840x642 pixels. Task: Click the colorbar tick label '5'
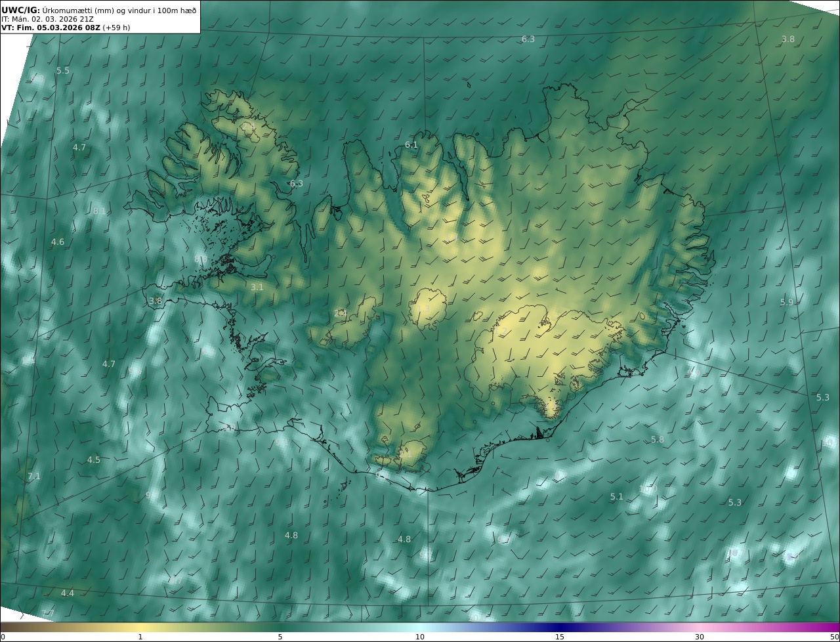(280, 637)
